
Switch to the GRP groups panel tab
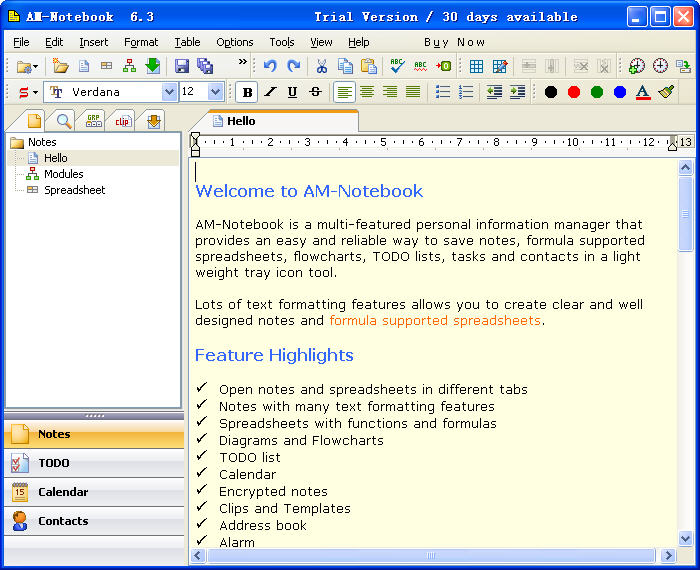pos(93,121)
